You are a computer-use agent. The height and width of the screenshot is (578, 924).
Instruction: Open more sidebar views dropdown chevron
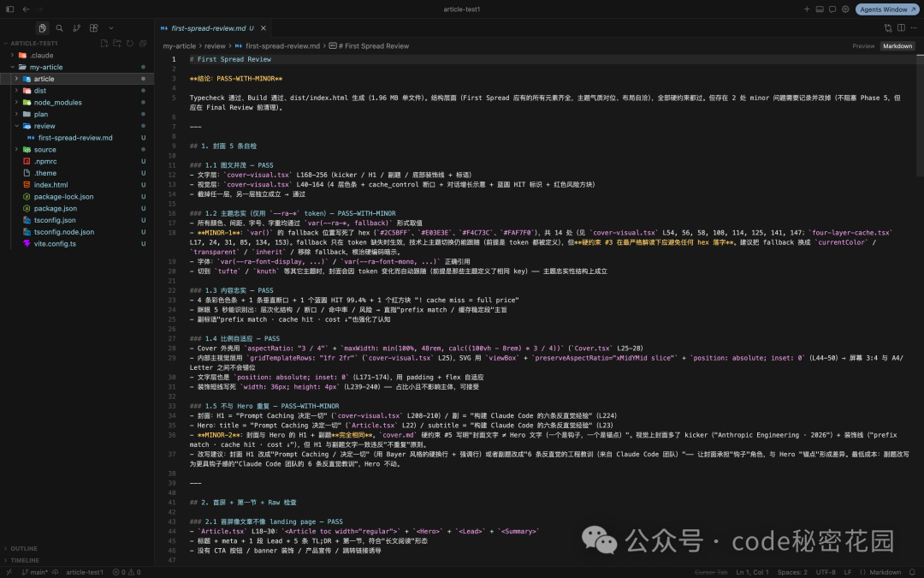[110, 27]
